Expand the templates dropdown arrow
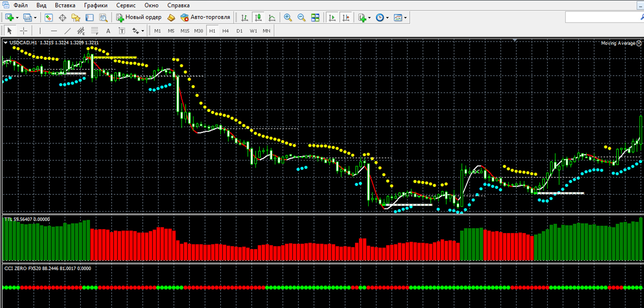The height and width of the screenshot is (308, 644). pyautogui.click(x=405, y=18)
